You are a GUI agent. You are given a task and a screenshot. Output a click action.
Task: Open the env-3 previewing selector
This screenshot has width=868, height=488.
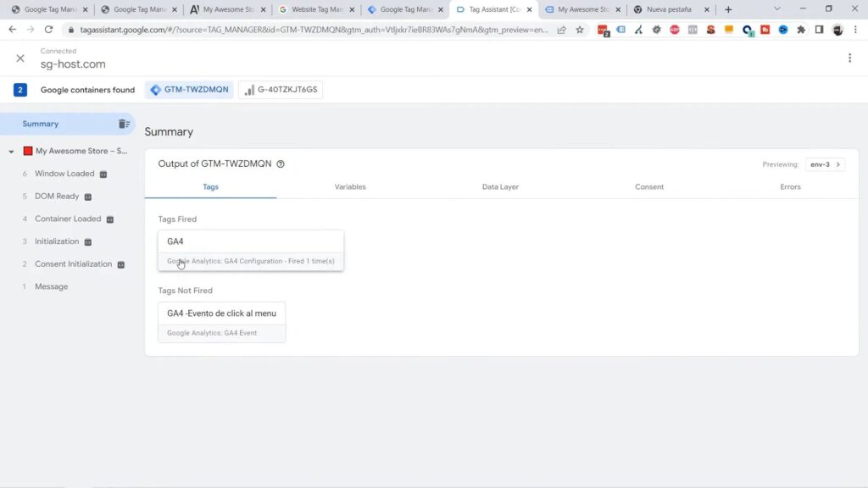pyautogui.click(x=825, y=164)
